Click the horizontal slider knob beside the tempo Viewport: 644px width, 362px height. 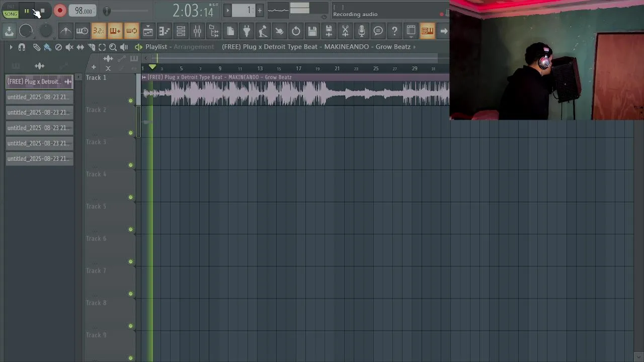click(107, 11)
